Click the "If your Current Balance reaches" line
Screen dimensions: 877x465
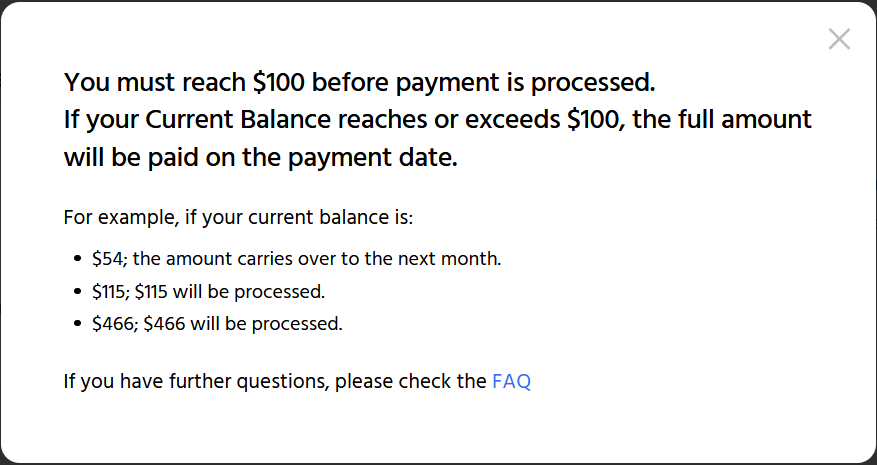[437, 120]
